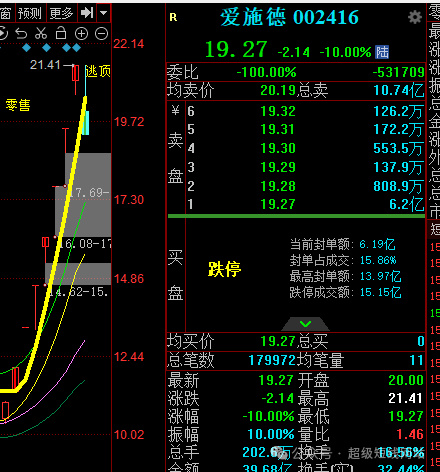Select sell level 4 price 19.30
This screenshot has height=472, width=440.
[x=278, y=148]
